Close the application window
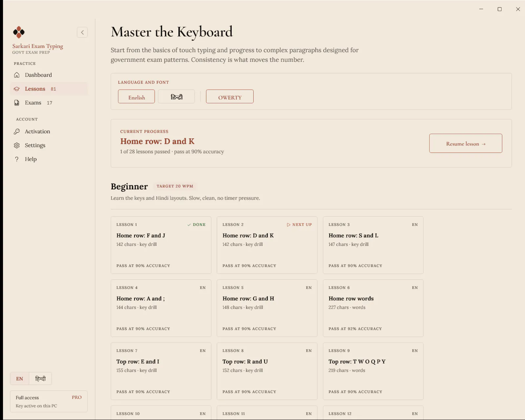Image resolution: width=525 pixels, height=420 pixels. click(x=518, y=9)
